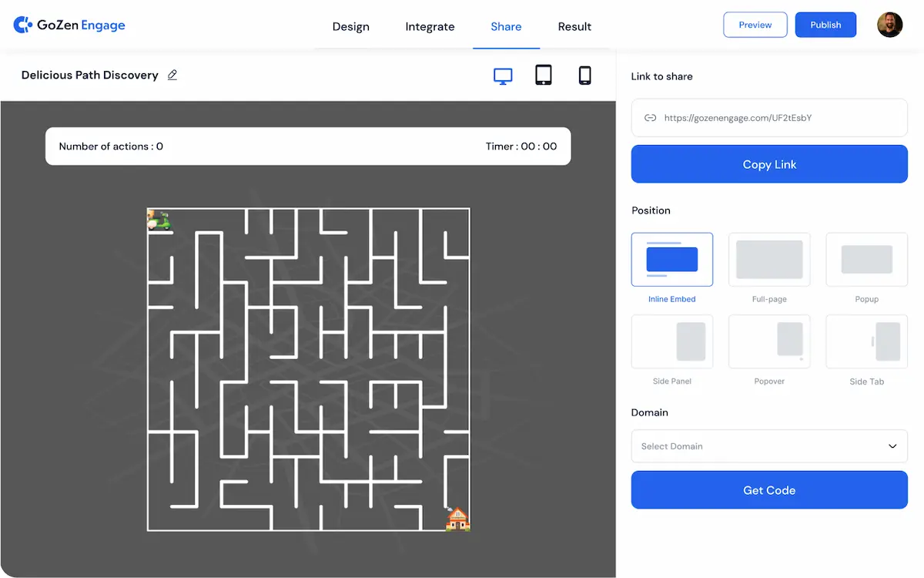Click the share link URL field
The width and height of the screenshot is (924, 578).
[769, 118]
